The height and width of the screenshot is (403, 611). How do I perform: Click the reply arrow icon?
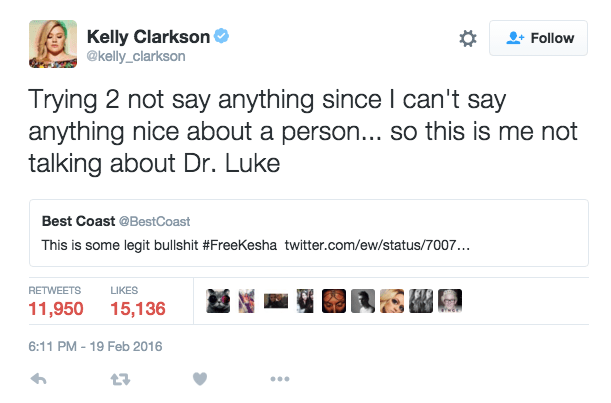[x=39, y=380]
